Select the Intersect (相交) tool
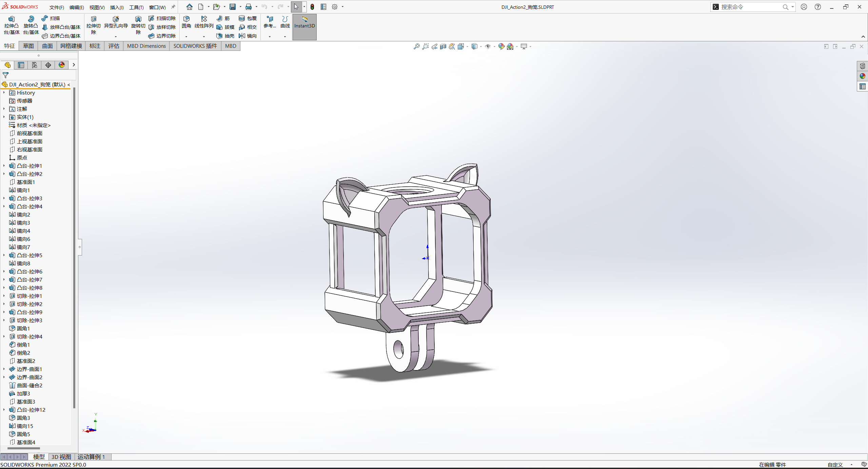868x469 pixels. (248, 27)
